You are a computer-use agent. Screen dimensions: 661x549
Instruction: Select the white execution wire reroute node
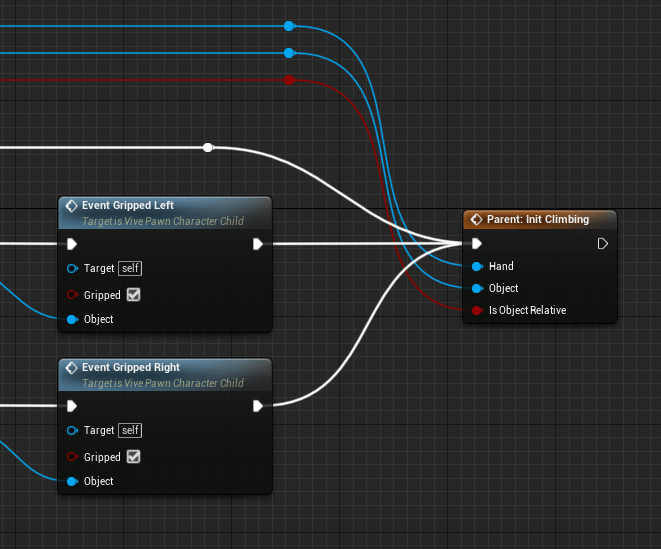pos(208,147)
